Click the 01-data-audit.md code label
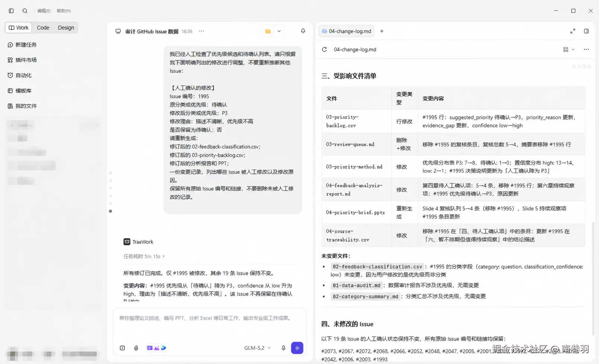Viewport: 599px width, 364px height. (356, 285)
